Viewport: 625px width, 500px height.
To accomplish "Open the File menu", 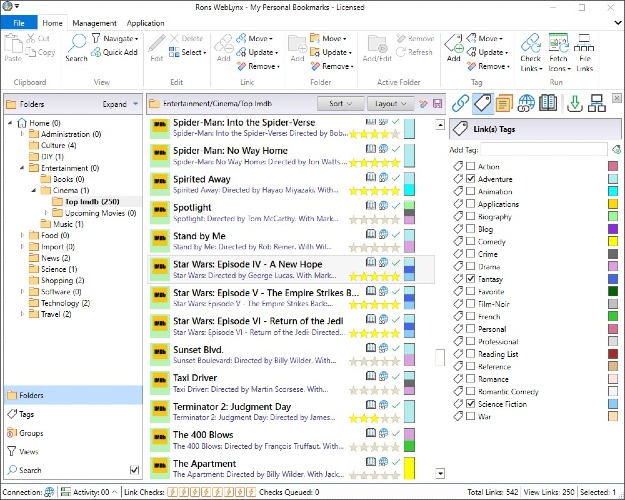I will (19, 23).
